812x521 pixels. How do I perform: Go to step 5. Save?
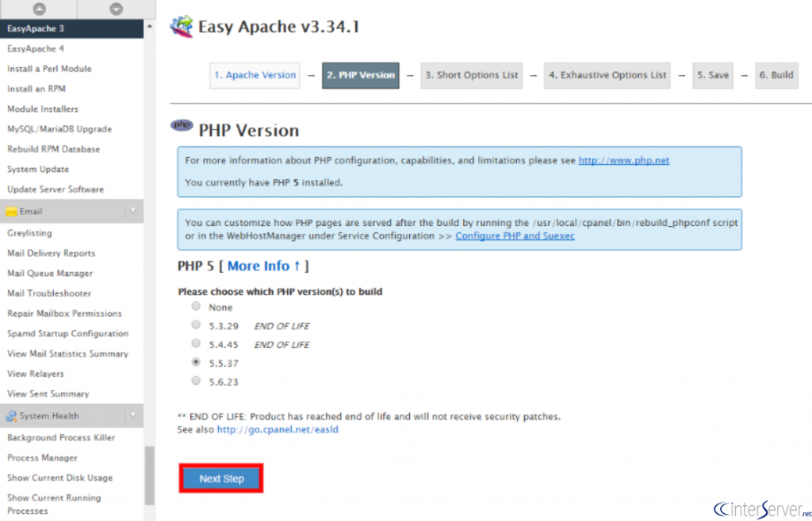click(713, 75)
